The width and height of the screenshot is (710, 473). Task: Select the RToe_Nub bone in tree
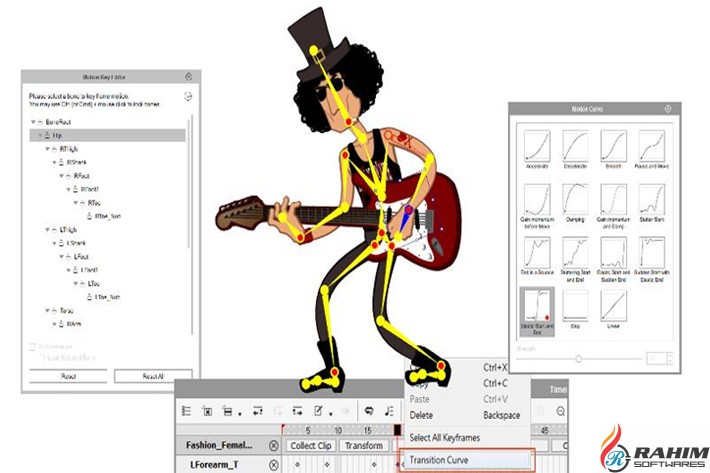[107, 216]
